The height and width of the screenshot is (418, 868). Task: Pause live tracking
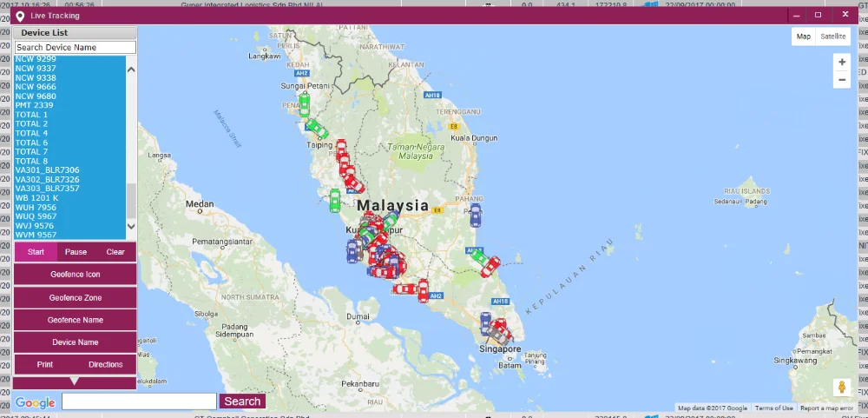pyautogui.click(x=76, y=252)
